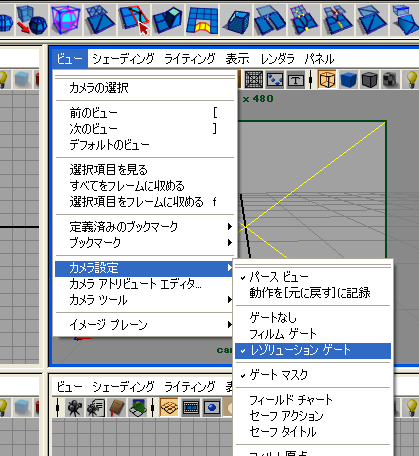
Task: Click the triangulated plane icon right of red arrows icon
Action: pyautogui.click(x=372, y=20)
